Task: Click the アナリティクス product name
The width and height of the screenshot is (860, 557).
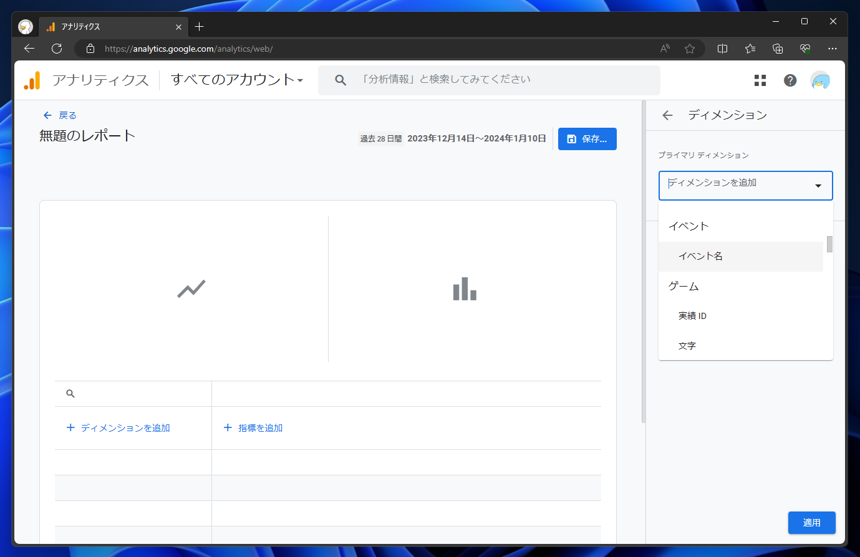Action: tap(100, 81)
